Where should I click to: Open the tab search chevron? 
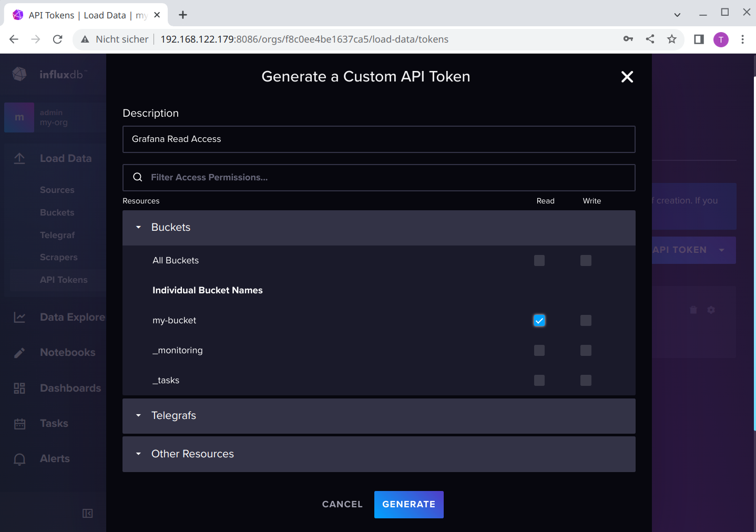(x=677, y=15)
